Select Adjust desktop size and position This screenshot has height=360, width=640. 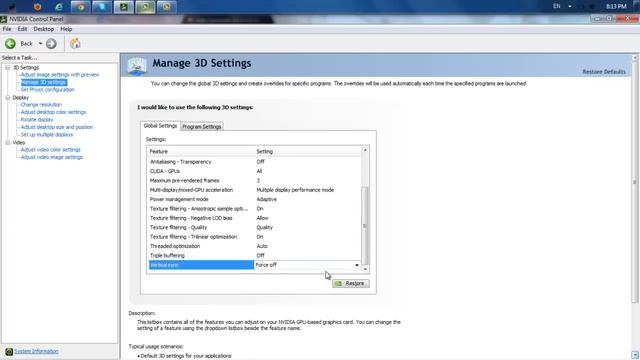pyautogui.click(x=57, y=127)
